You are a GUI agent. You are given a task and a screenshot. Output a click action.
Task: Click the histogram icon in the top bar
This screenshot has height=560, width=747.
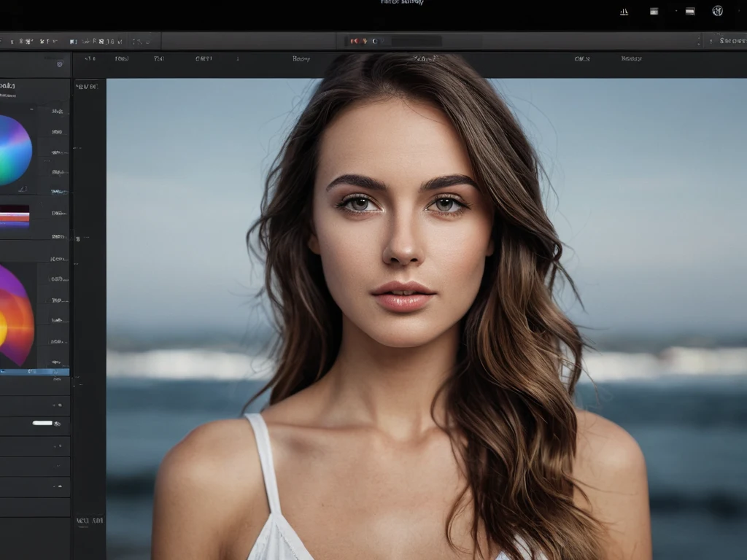click(x=624, y=12)
